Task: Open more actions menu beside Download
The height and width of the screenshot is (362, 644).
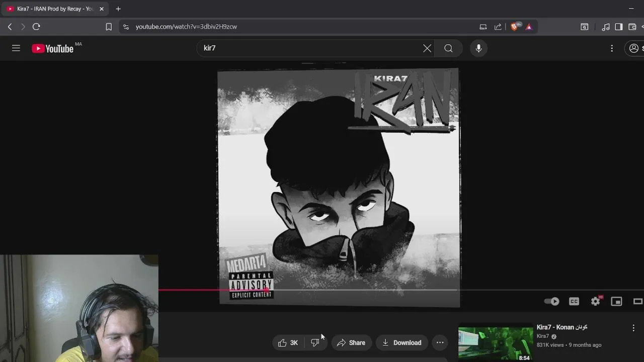Action: [x=440, y=343]
